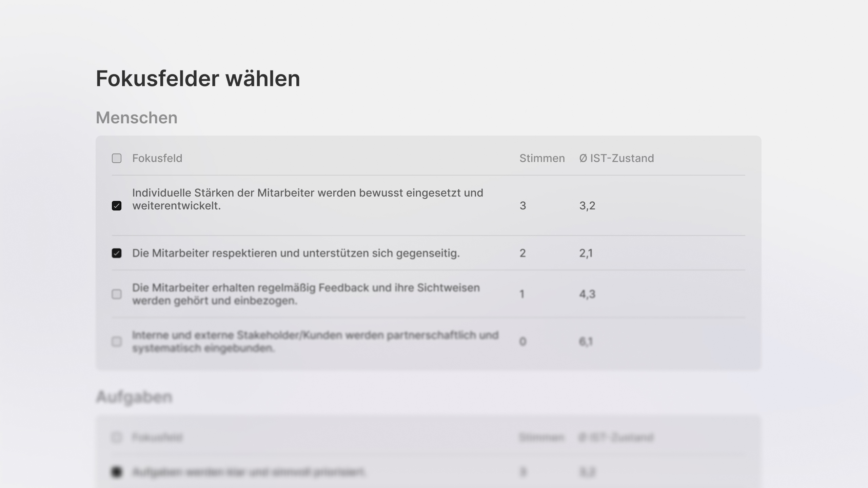Click the Aufgaben section heading
This screenshot has height=488, width=868.
[x=134, y=397]
